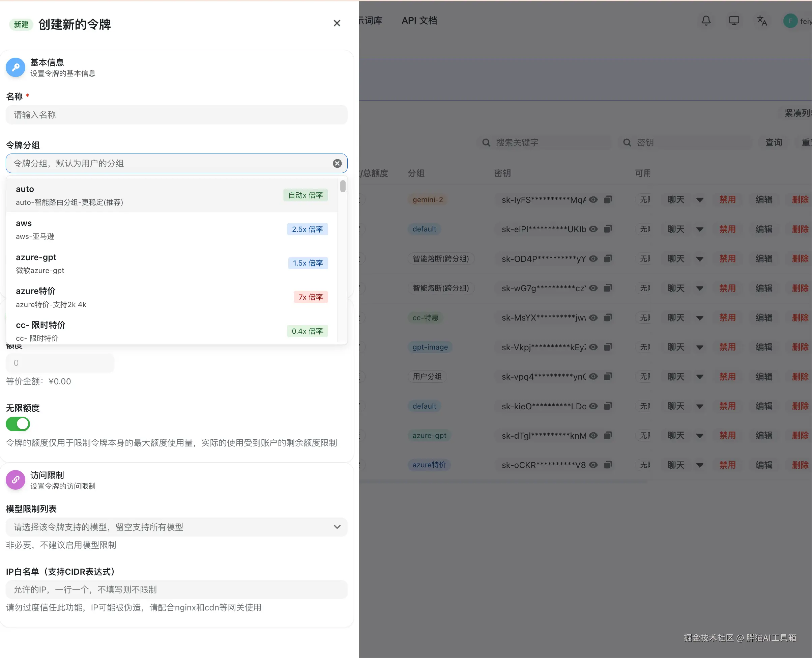Image resolution: width=812 pixels, height=658 pixels.
Task: Reveal key sk-OD4P with eye icon
Action: (593, 258)
